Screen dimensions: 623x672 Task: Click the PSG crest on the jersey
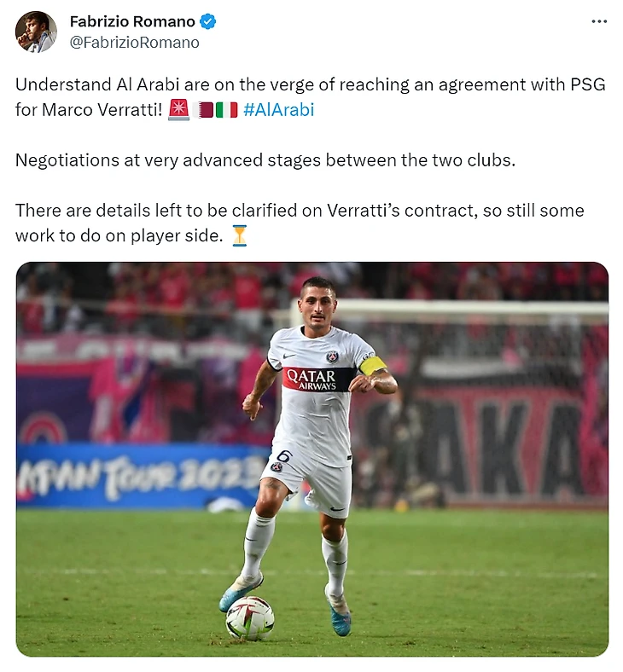click(331, 356)
